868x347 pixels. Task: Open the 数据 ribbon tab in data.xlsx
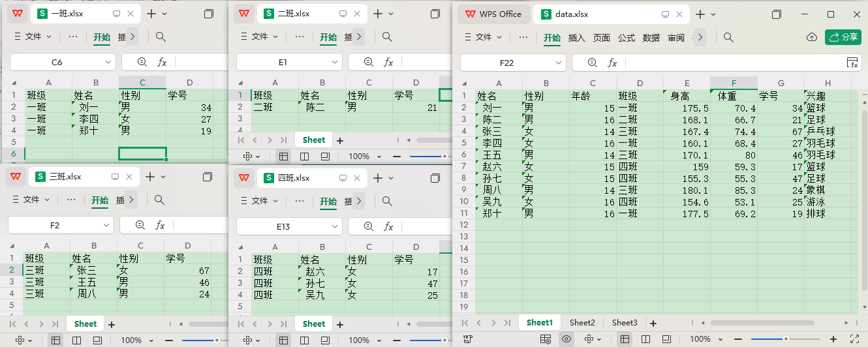[x=651, y=38]
